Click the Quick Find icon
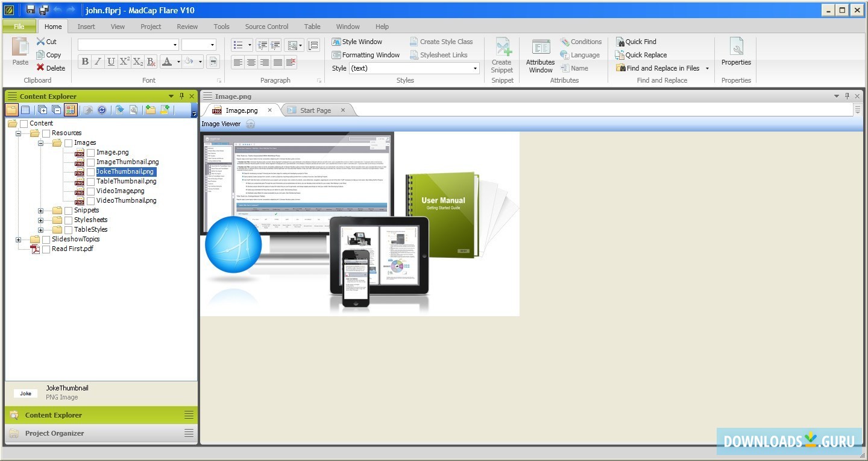 pos(636,41)
